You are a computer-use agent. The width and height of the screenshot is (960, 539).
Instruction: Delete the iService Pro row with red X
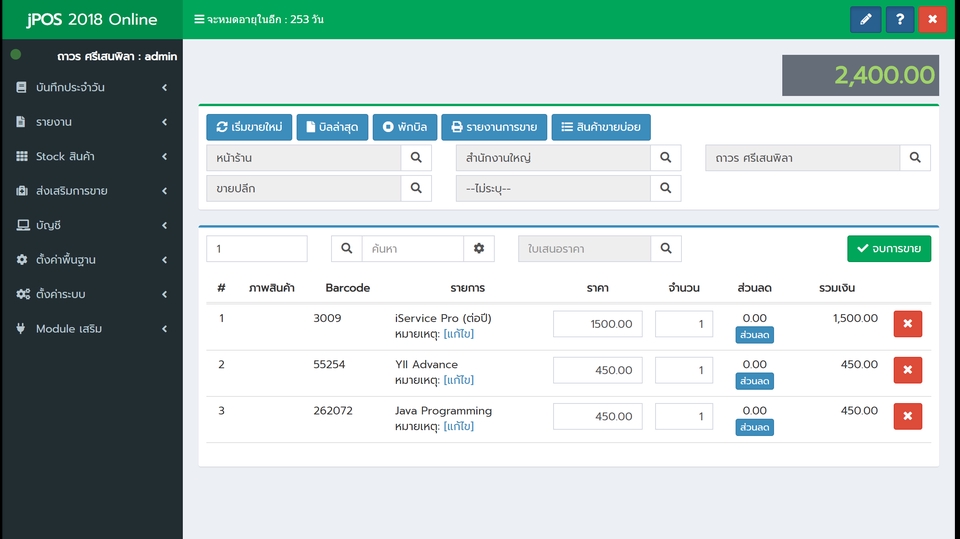[x=908, y=324]
